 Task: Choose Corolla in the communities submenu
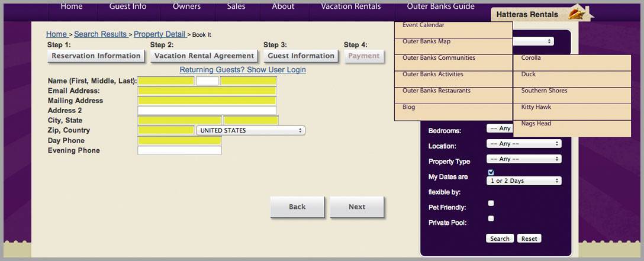pos(572,63)
